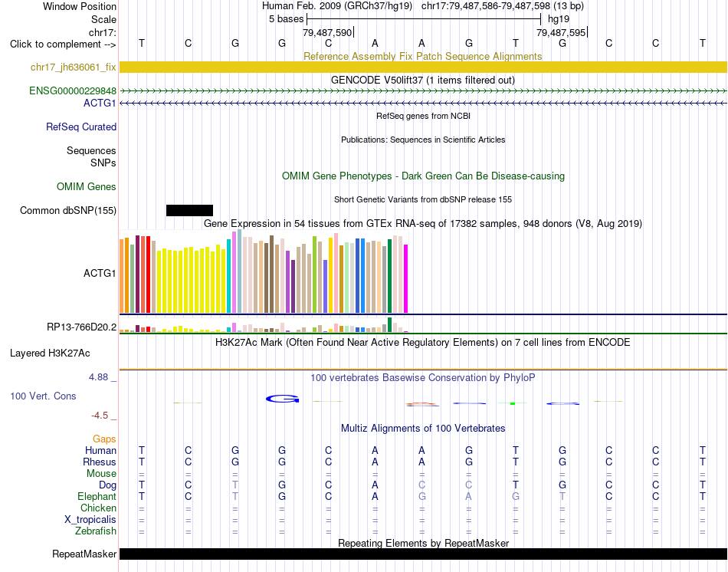
Task: Click the light cyan bar in ACTG1 expression chart
Action: click(229, 276)
